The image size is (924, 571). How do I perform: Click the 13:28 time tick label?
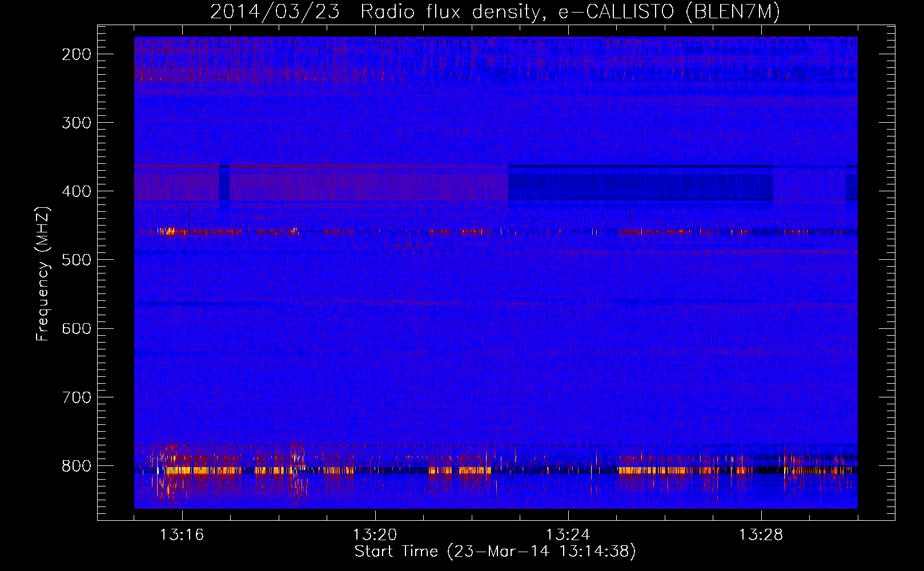click(761, 535)
